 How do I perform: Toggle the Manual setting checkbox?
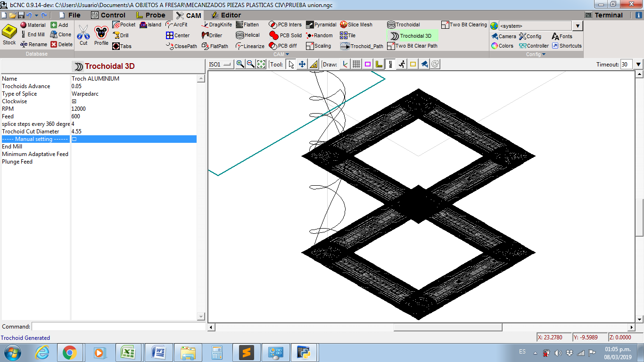click(x=74, y=139)
